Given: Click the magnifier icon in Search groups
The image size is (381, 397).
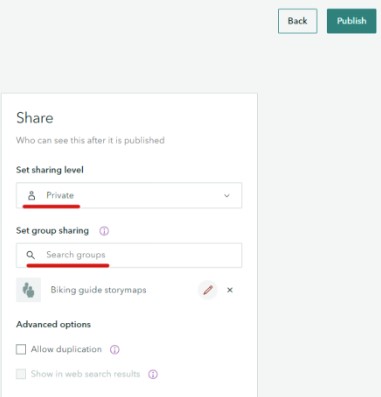Looking at the screenshot, I should 30,255.
